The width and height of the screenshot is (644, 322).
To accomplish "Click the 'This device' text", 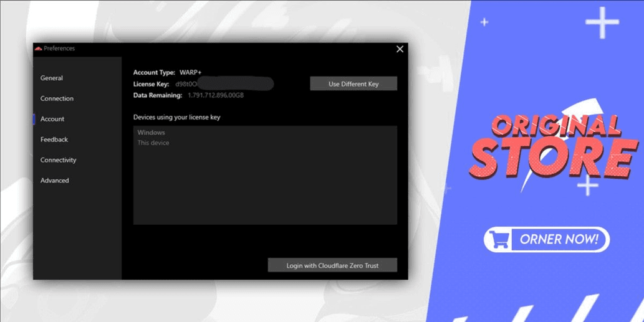I will coord(153,143).
